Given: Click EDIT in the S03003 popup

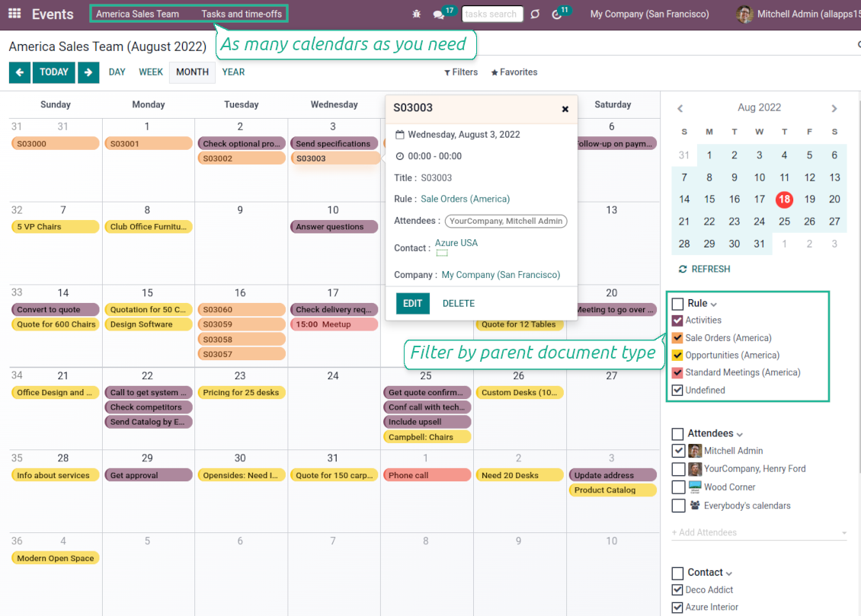Looking at the screenshot, I should tap(412, 303).
